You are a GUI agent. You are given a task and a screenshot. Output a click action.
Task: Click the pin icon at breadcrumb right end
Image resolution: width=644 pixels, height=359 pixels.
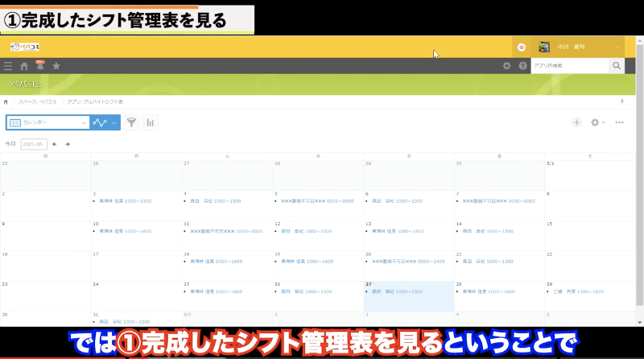tap(621, 101)
